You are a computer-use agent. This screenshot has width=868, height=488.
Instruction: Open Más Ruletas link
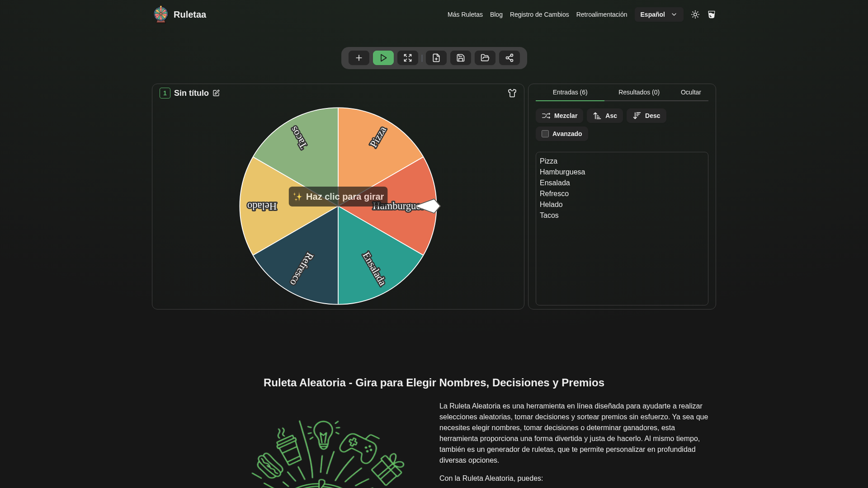465,14
